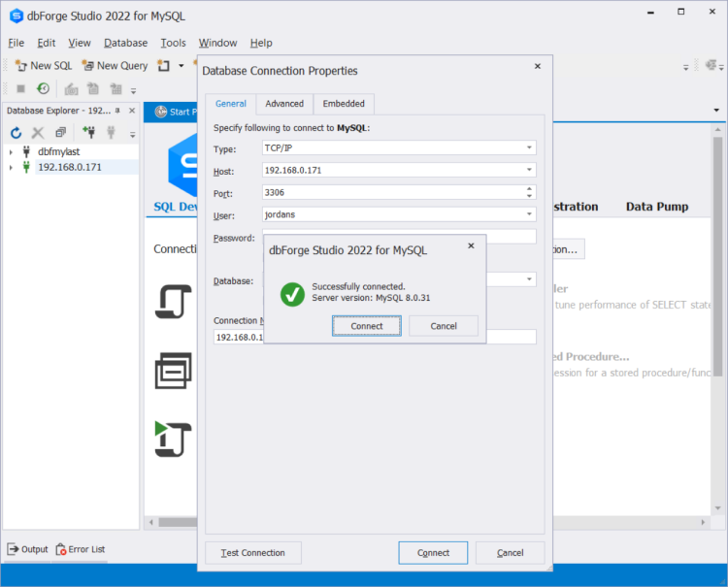Open the Type dropdown list
The width and height of the screenshot is (728, 587).
pyautogui.click(x=529, y=148)
